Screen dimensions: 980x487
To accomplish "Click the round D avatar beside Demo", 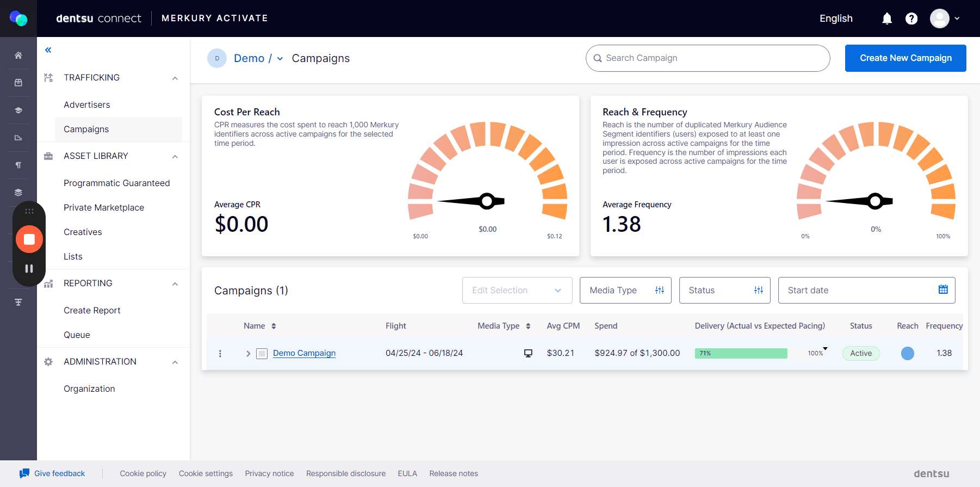I will tap(217, 58).
